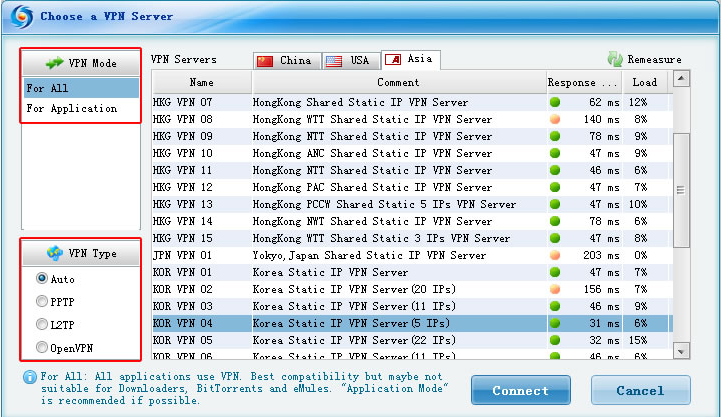Sort servers by the Name column header
The width and height of the screenshot is (722, 417).
pyautogui.click(x=202, y=82)
